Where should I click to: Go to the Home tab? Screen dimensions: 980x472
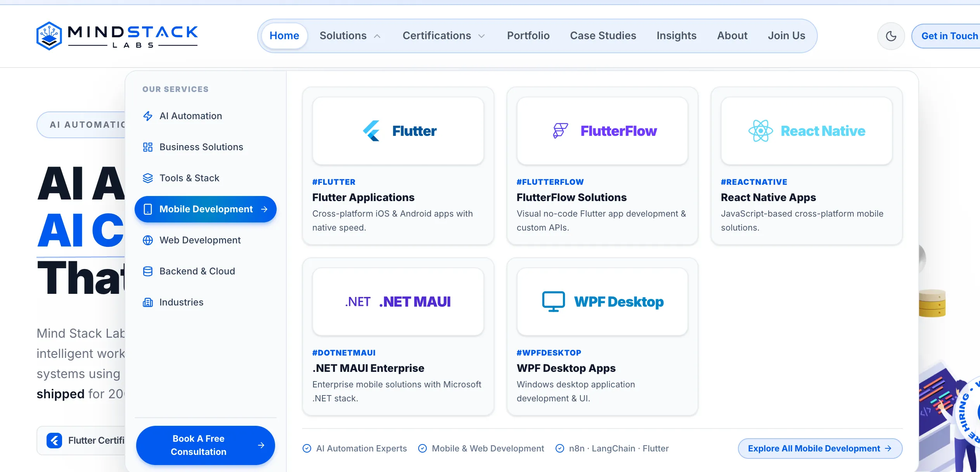tap(284, 36)
